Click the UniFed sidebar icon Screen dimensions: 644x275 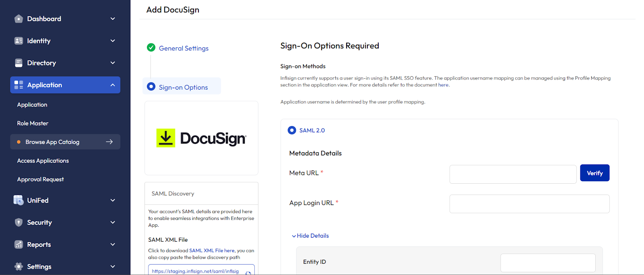[19, 200]
